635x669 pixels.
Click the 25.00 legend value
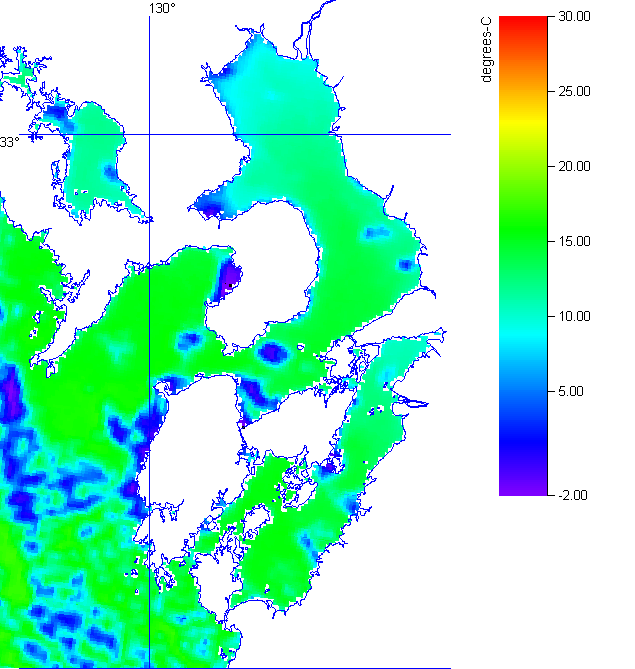pos(574,91)
